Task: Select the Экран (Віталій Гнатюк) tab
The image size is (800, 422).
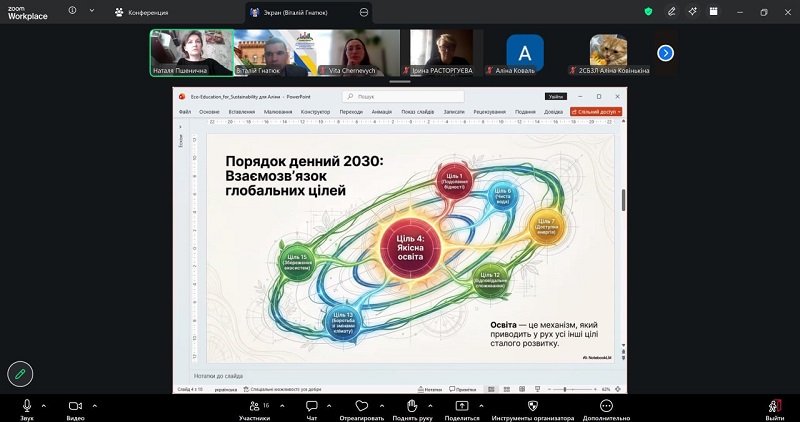Action: [309, 12]
